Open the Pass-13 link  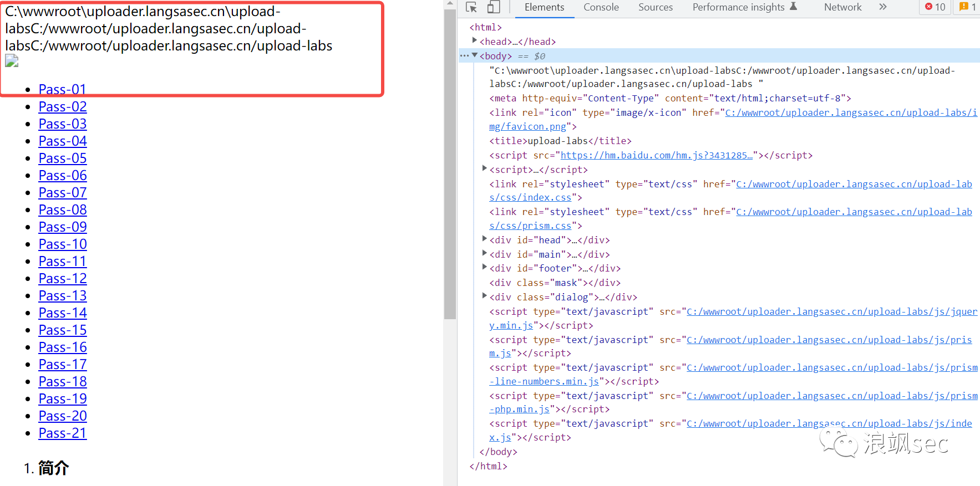[63, 295]
